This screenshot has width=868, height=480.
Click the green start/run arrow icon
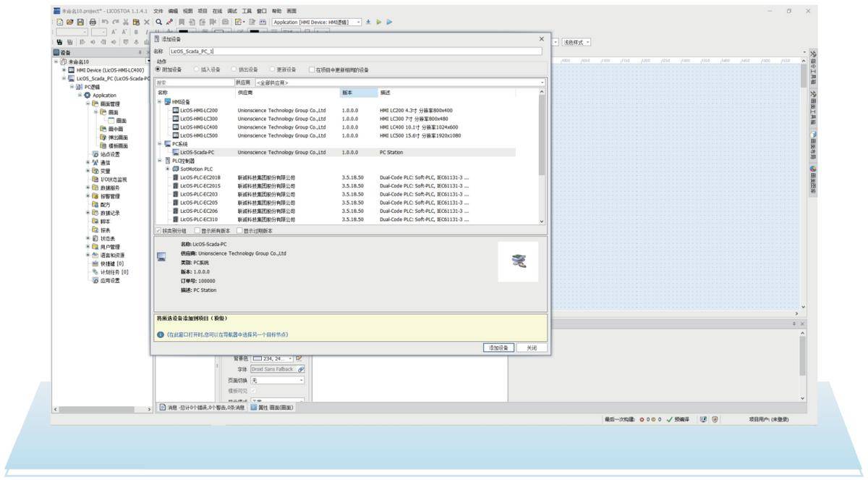click(x=379, y=22)
